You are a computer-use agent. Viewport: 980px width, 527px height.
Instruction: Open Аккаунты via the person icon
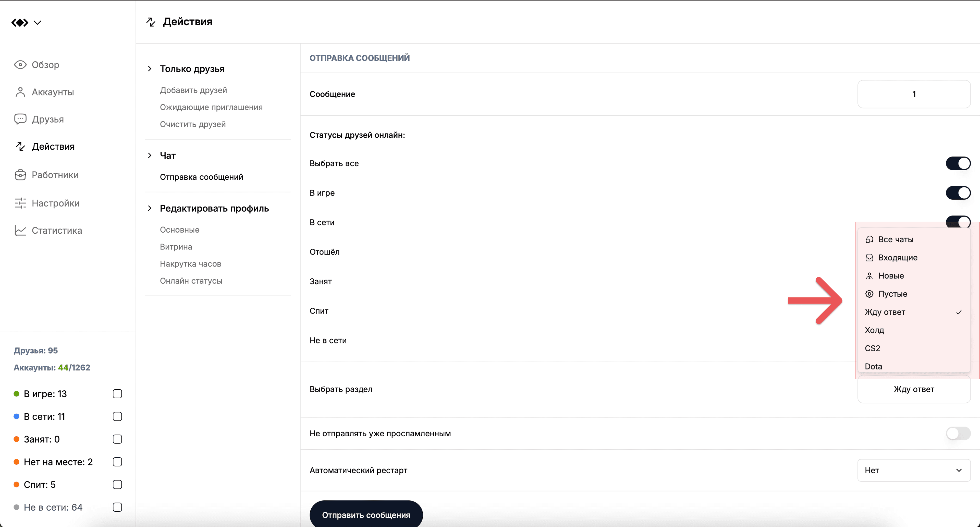click(x=20, y=92)
